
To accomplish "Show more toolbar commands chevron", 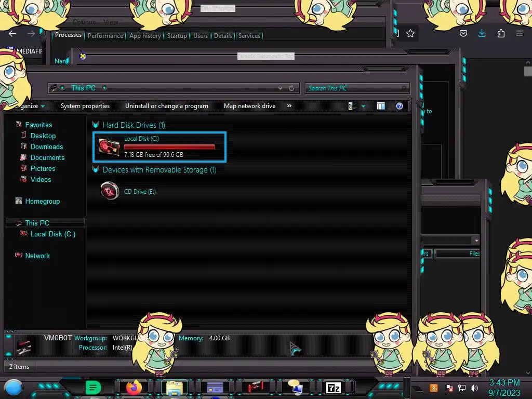I will [289, 106].
